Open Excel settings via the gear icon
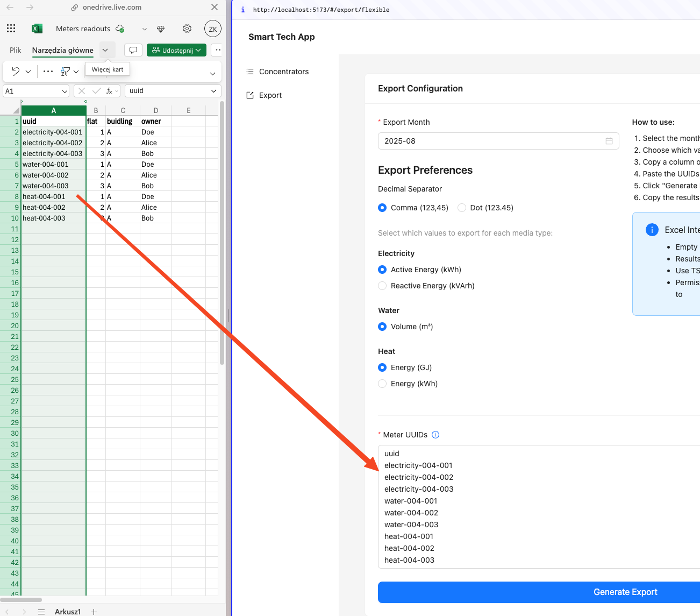 pos(187,29)
